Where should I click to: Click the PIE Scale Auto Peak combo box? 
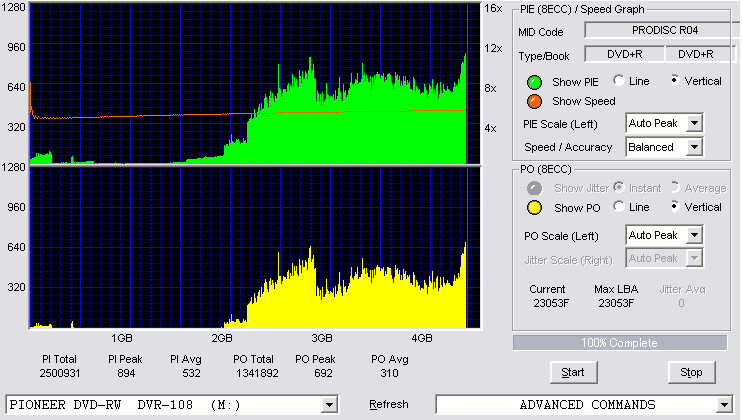(x=664, y=123)
